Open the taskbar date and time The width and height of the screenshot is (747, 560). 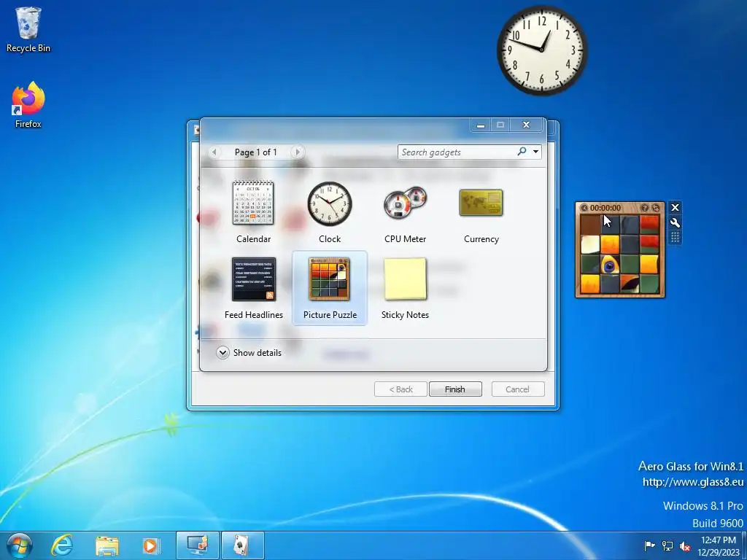719,546
